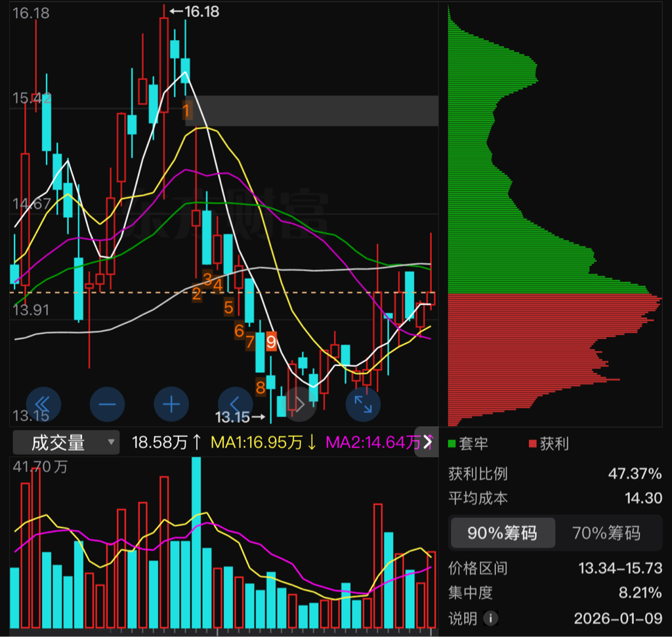The width and height of the screenshot is (672, 637).
Task: Jump to earliest data with double-left arrow
Action: point(43,404)
